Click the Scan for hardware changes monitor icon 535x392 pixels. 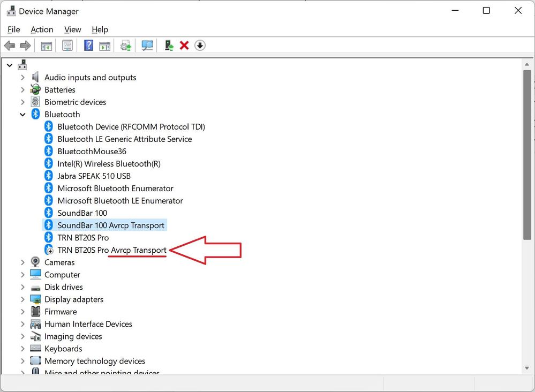tap(147, 46)
